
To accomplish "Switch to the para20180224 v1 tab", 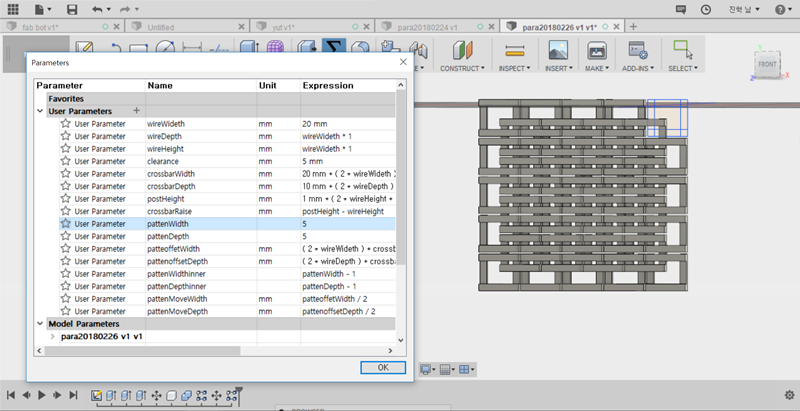I will [427, 27].
